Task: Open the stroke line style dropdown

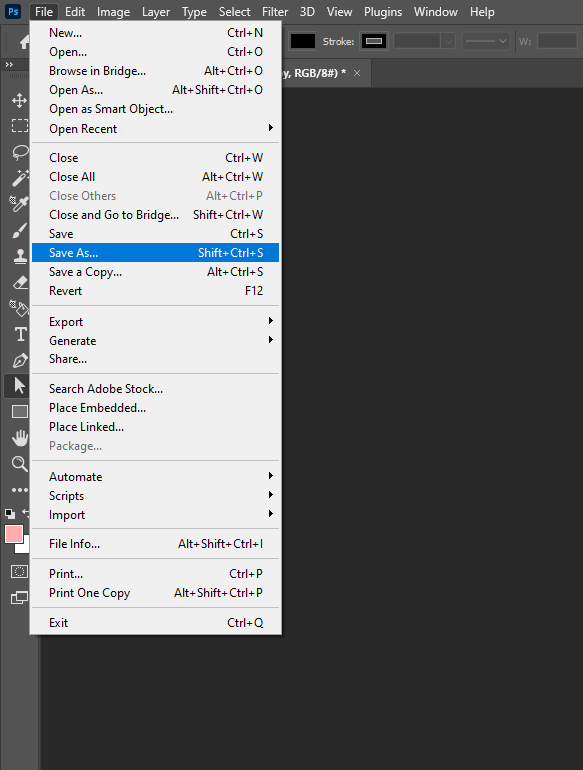Action: click(x=485, y=41)
